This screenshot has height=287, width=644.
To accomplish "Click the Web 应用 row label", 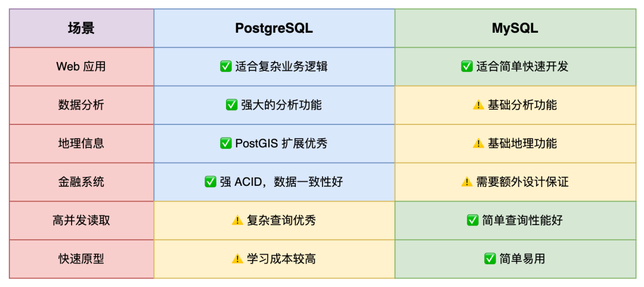I will (x=81, y=67).
